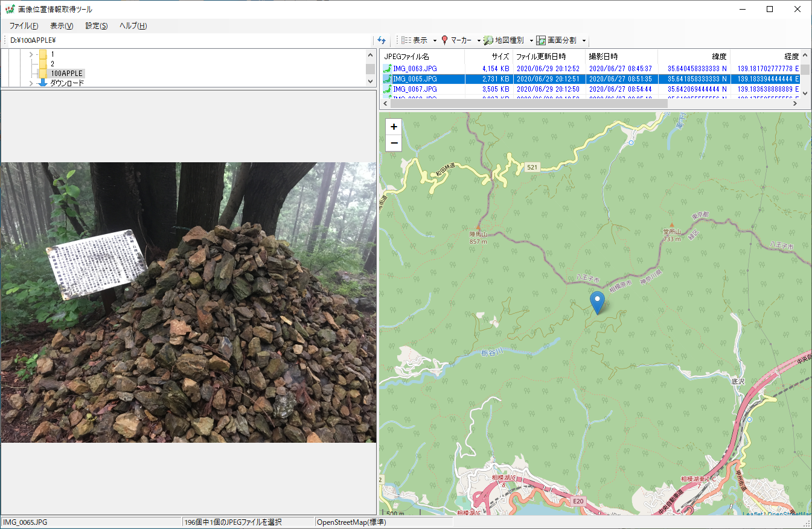
Task: Open the ファイル(F) menu
Action: tap(24, 26)
